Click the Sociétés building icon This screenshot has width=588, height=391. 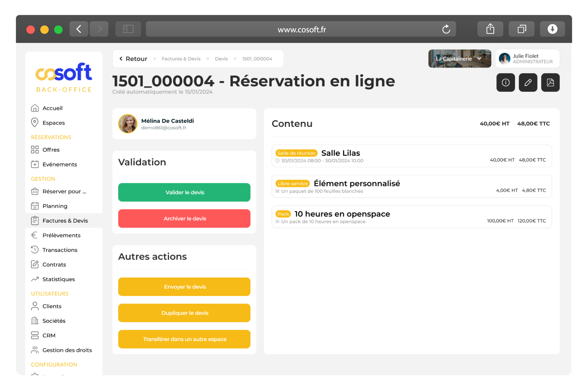[x=35, y=321]
